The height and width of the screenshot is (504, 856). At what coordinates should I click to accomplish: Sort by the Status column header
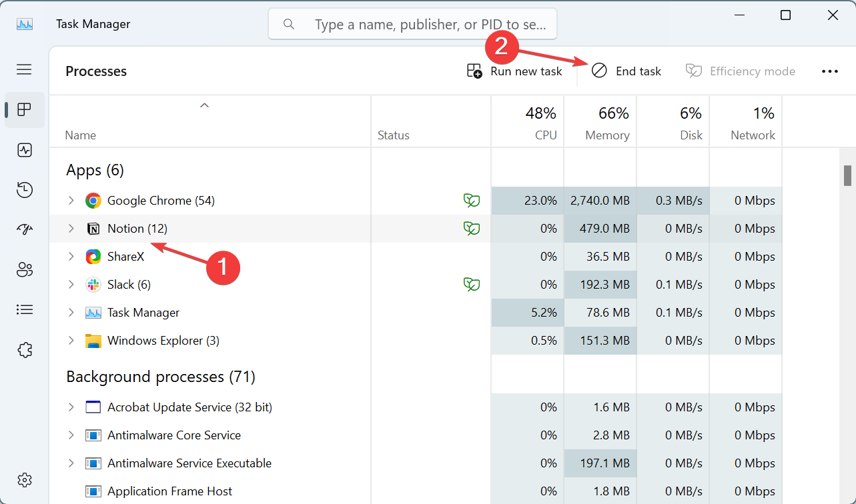[431, 121]
